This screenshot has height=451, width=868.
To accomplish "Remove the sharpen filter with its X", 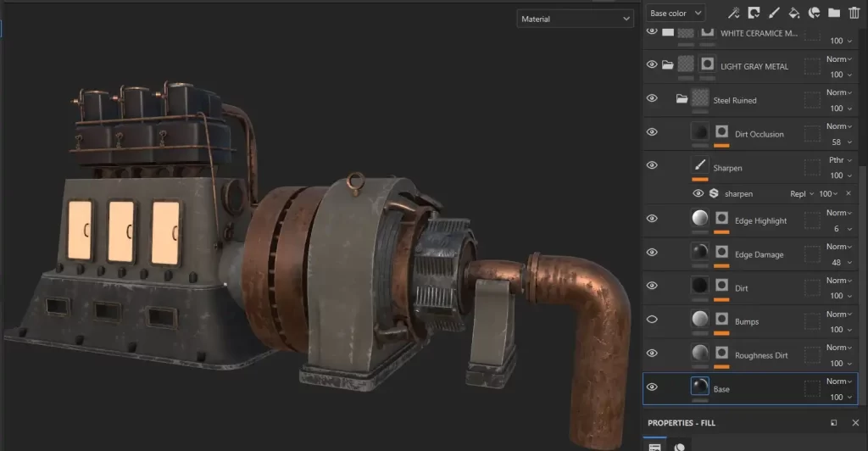I will pyautogui.click(x=849, y=194).
